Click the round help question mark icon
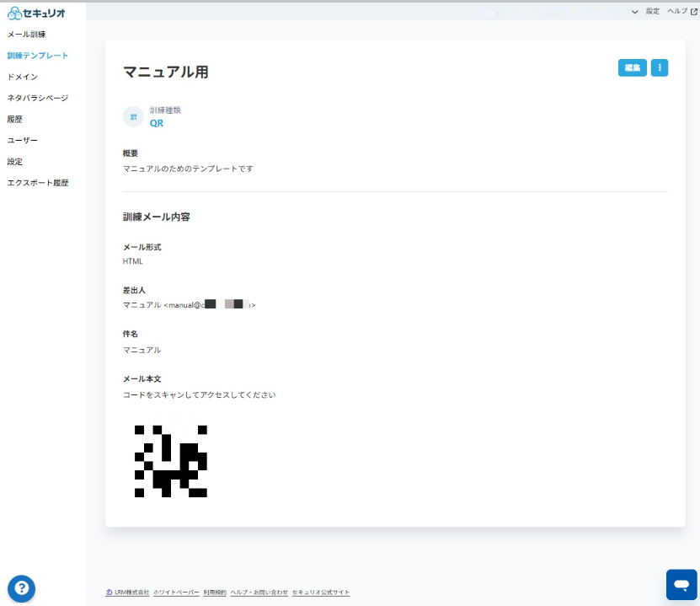 [x=21, y=588]
